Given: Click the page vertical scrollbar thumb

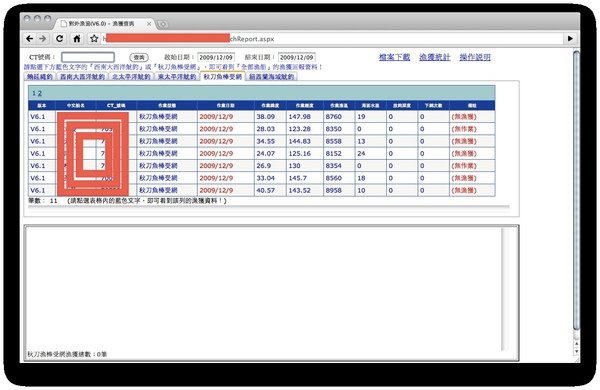Looking at the screenshot, I should (x=576, y=191).
